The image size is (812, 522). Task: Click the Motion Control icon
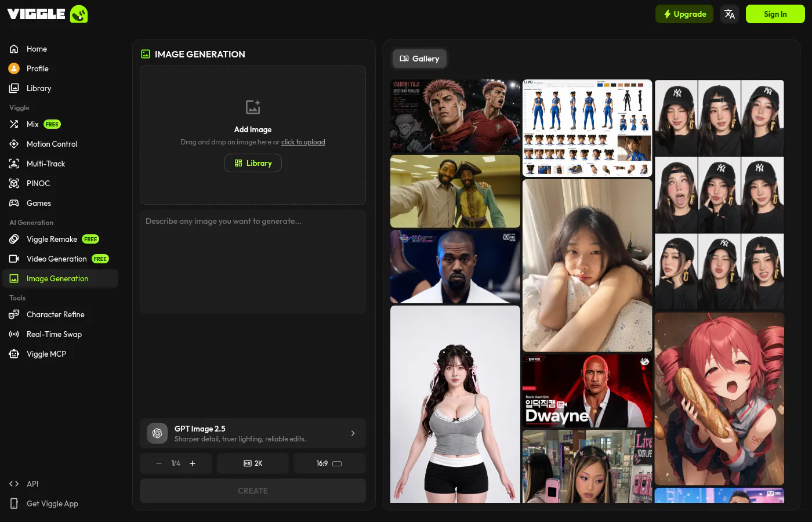click(14, 144)
